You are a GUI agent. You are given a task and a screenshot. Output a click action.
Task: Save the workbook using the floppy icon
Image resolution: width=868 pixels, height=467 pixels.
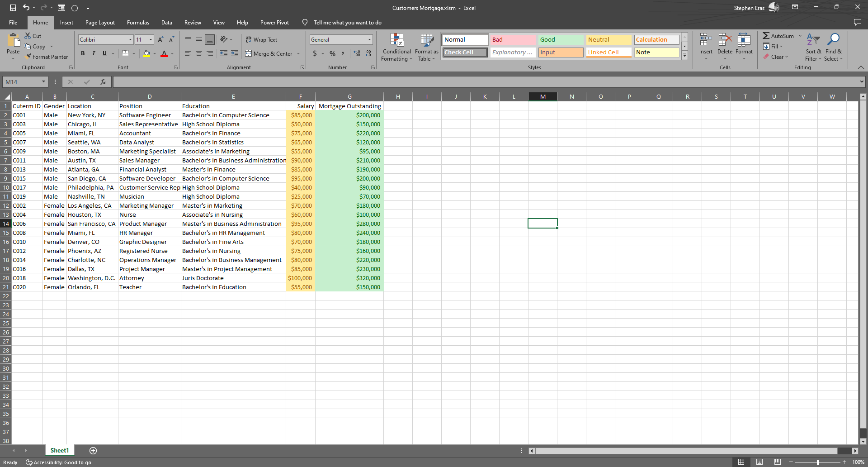coord(13,8)
